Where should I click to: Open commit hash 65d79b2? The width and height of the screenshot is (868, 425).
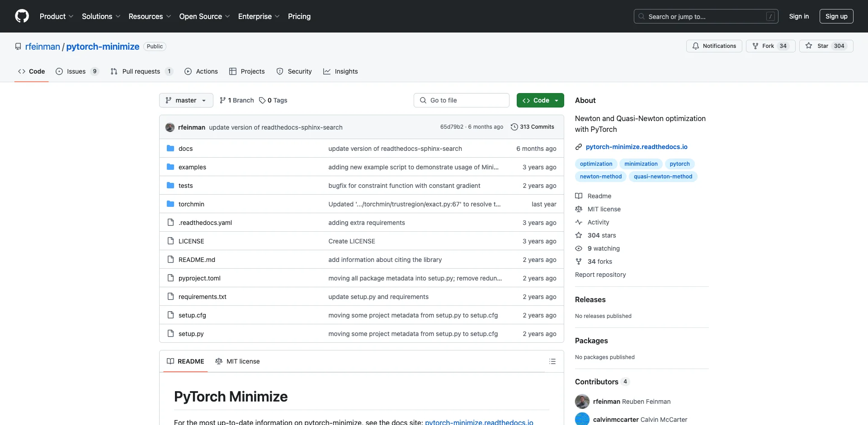(x=452, y=127)
